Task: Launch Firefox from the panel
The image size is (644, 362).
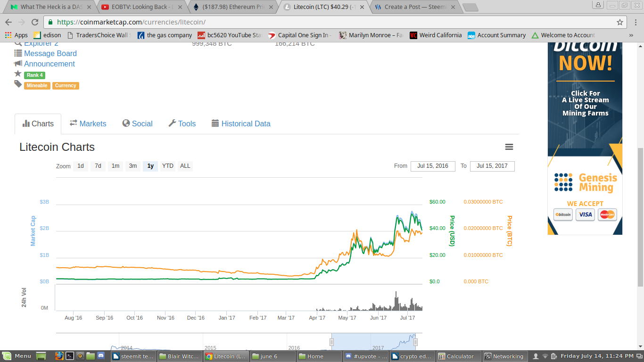Action: click(x=59, y=356)
